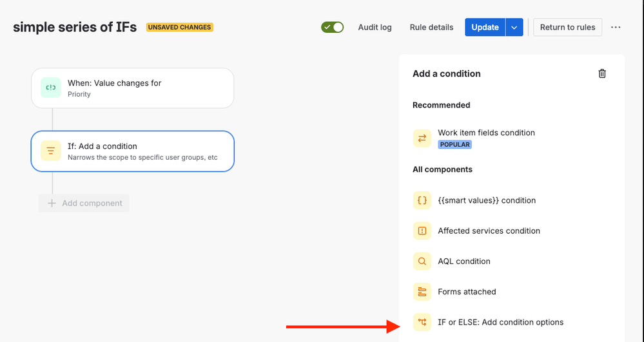Click the Value changes trigger icon

pyautogui.click(x=50, y=88)
